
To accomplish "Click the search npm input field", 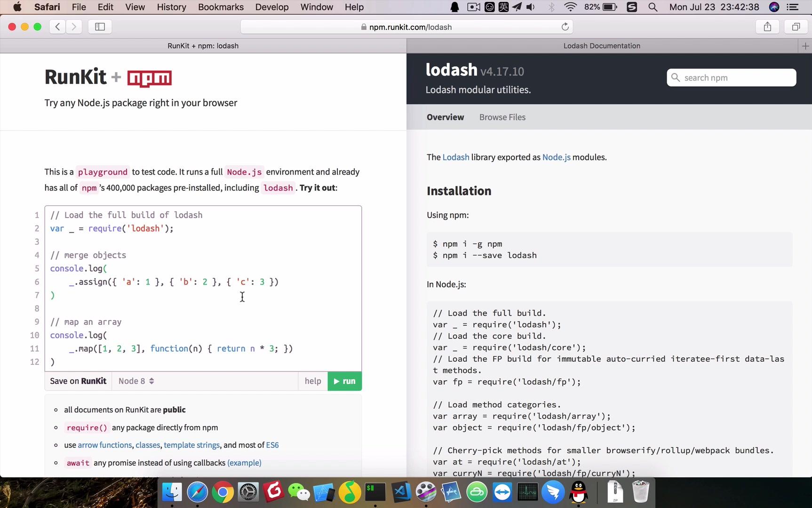I will [x=732, y=78].
